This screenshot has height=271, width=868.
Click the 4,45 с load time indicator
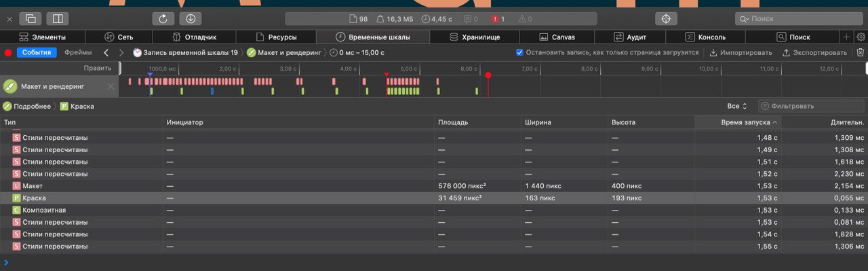click(436, 19)
